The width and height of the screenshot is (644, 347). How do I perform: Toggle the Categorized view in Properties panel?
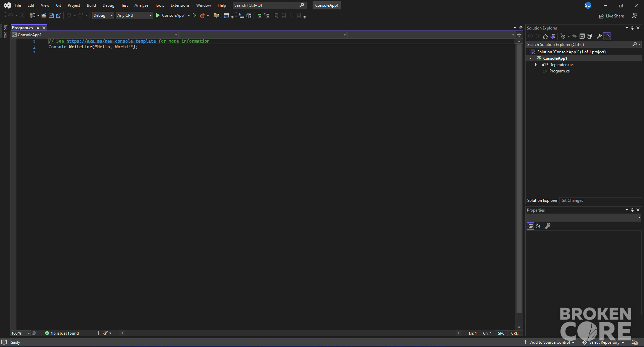click(x=530, y=226)
